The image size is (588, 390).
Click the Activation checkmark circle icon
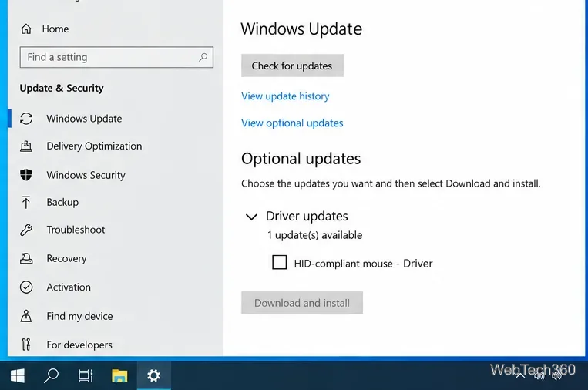pyautogui.click(x=26, y=287)
